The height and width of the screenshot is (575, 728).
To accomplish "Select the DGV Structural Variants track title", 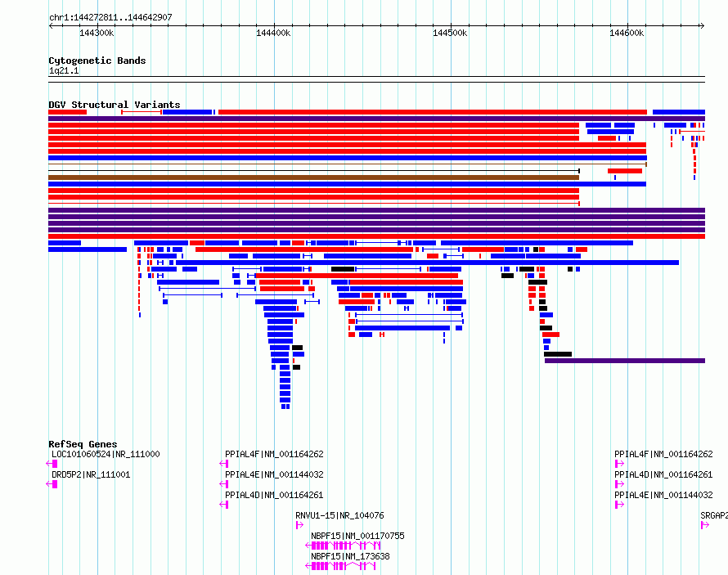I will [115, 105].
